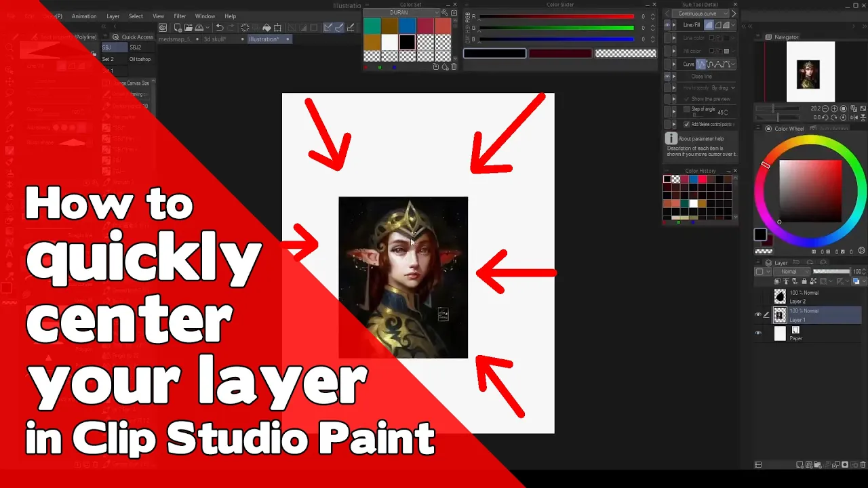Open the 'By drag' how to specify dropdown
868x488 pixels.
coord(723,88)
